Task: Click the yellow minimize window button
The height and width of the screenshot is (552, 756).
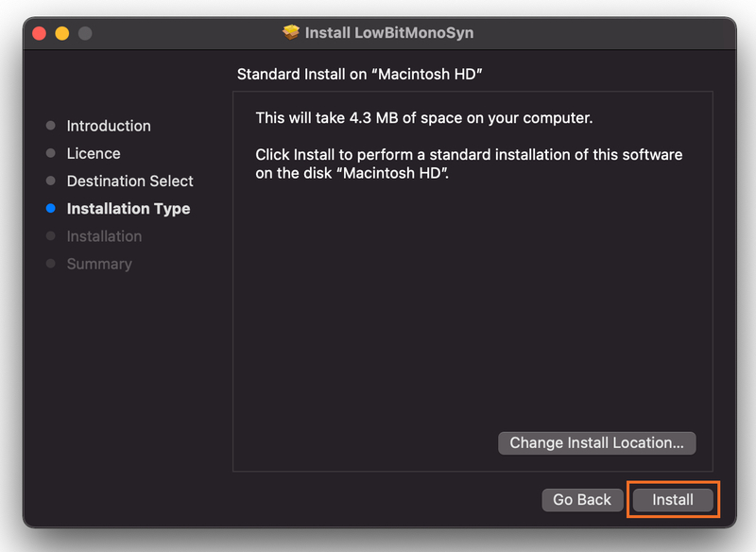Action: [62, 33]
